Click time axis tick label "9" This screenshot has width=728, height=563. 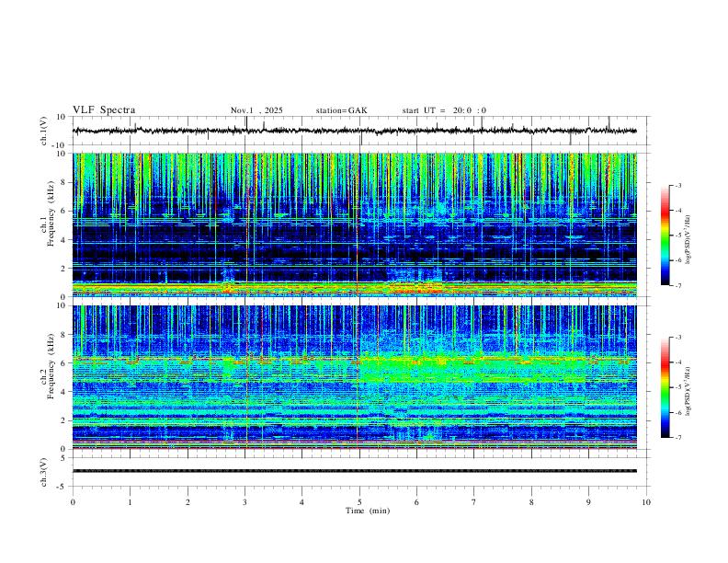pyautogui.click(x=588, y=502)
